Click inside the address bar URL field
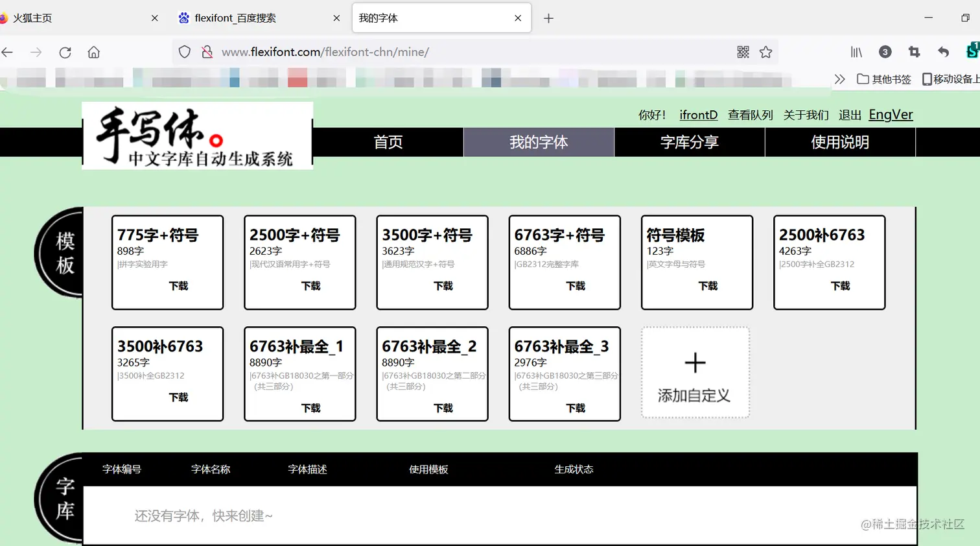Viewport: 980px width, 546px height. click(x=454, y=52)
